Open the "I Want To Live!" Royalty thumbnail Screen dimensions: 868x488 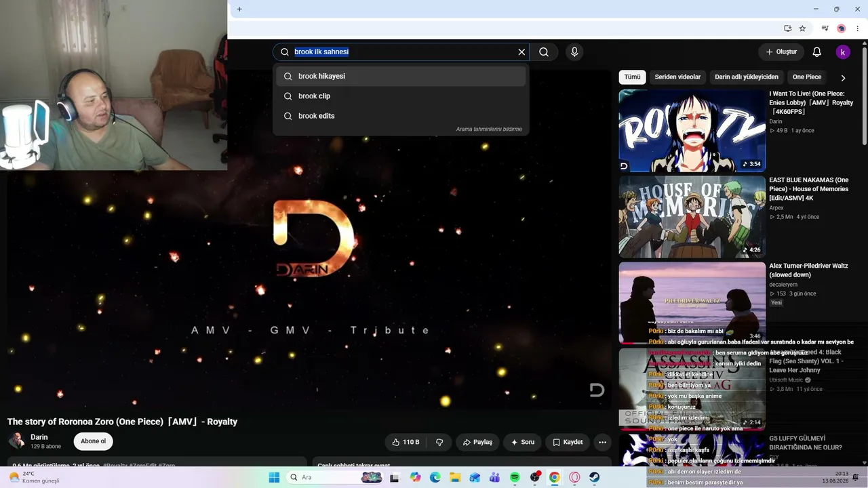(x=692, y=131)
